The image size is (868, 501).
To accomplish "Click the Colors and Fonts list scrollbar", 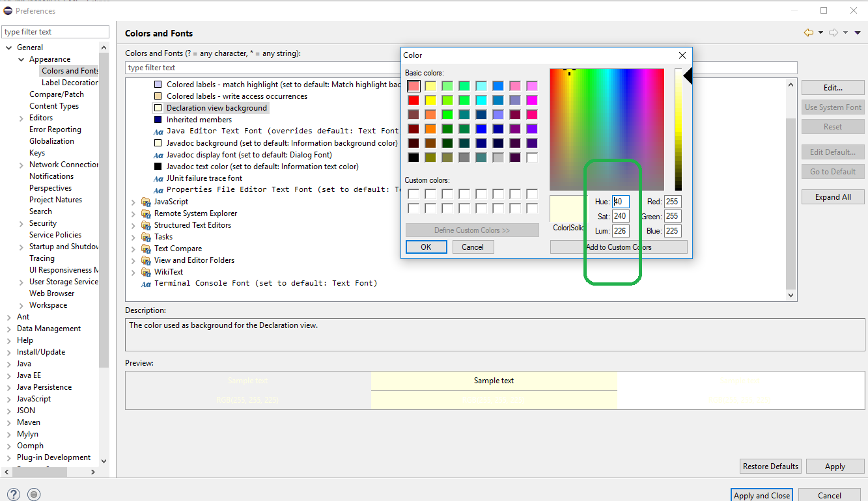I will point(791,203).
